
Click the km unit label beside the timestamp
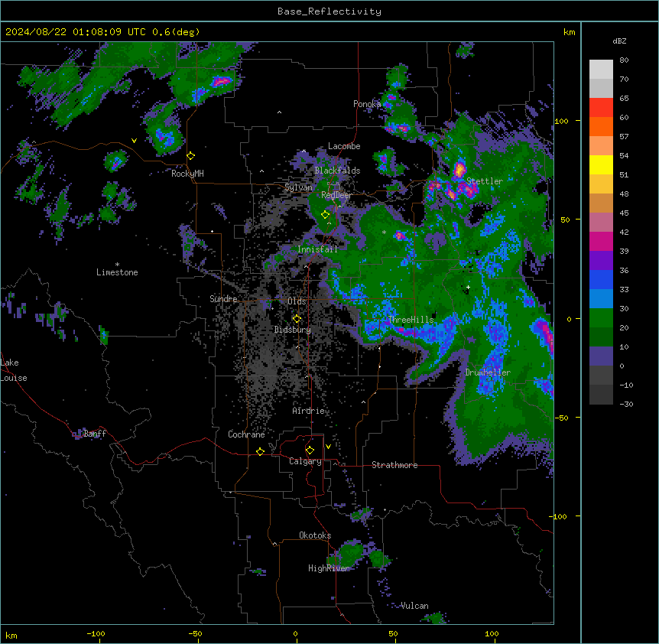570,32
